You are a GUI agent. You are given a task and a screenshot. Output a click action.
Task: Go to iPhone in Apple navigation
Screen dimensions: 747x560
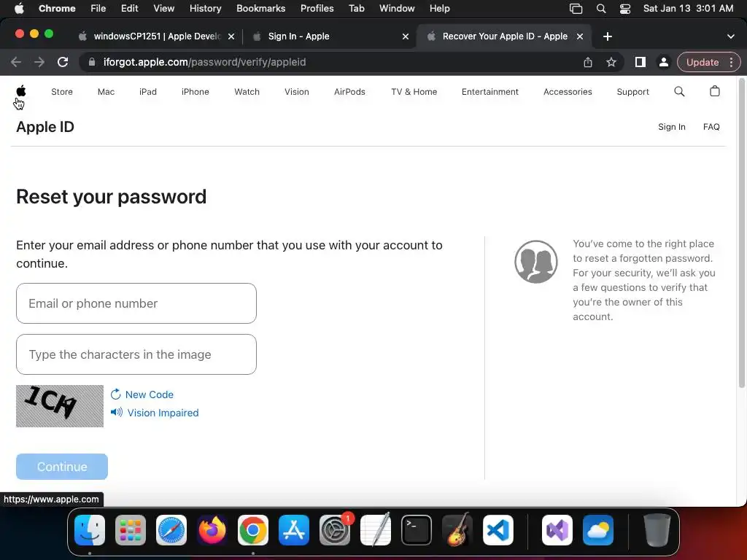tap(196, 91)
